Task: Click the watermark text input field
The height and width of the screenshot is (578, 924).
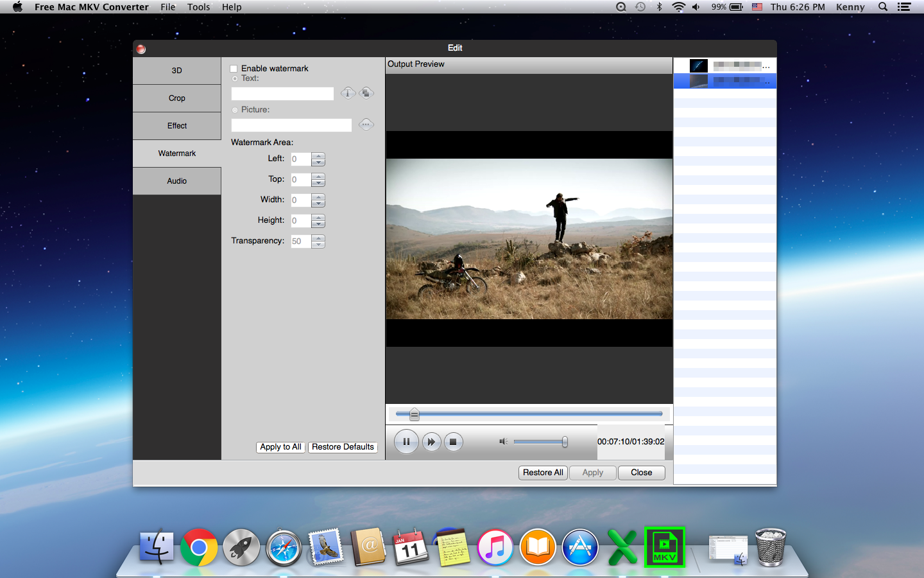Action: click(x=282, y=94)
